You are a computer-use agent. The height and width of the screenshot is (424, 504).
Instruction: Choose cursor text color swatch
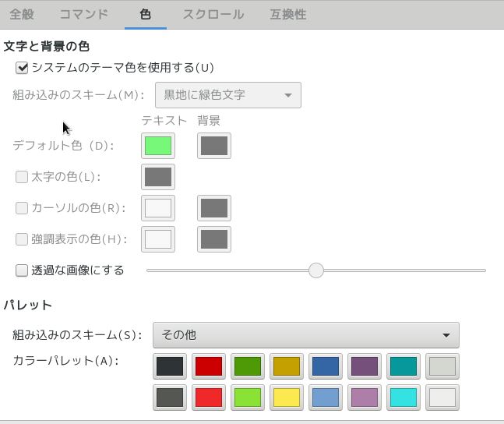coord(158,208)
